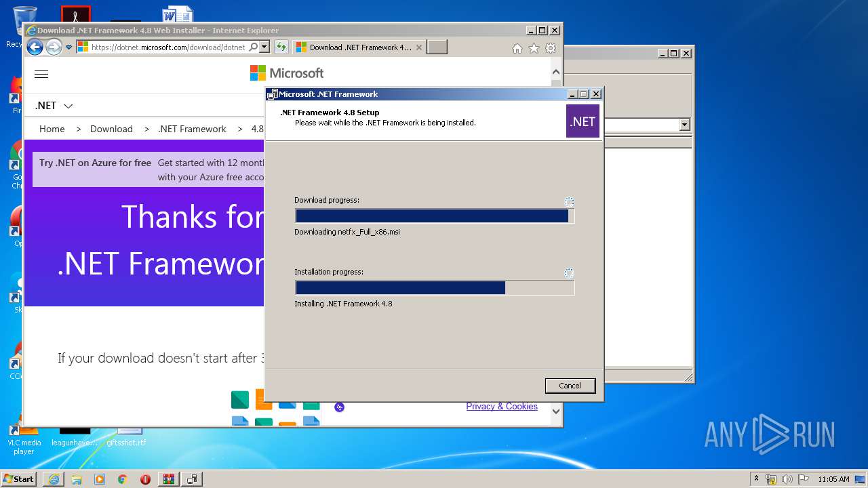868x488 pixels.
Task: Click the network tray icon
Action: 771,479
